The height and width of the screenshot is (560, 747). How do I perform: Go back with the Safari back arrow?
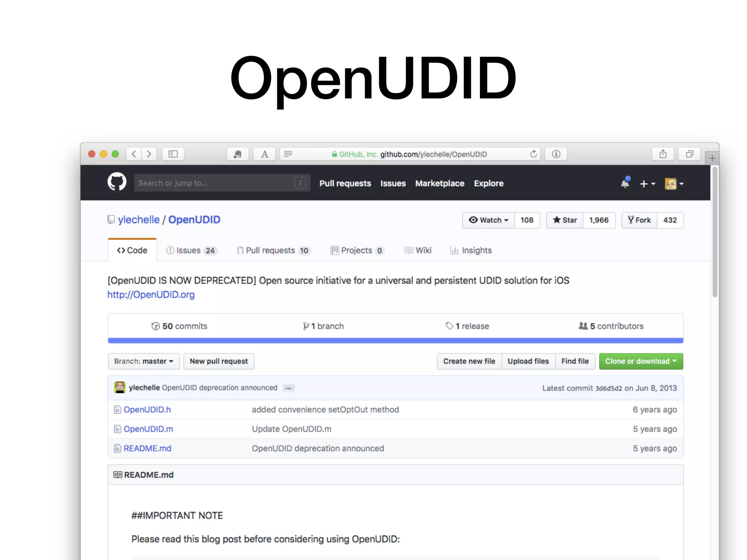point(134,154)
